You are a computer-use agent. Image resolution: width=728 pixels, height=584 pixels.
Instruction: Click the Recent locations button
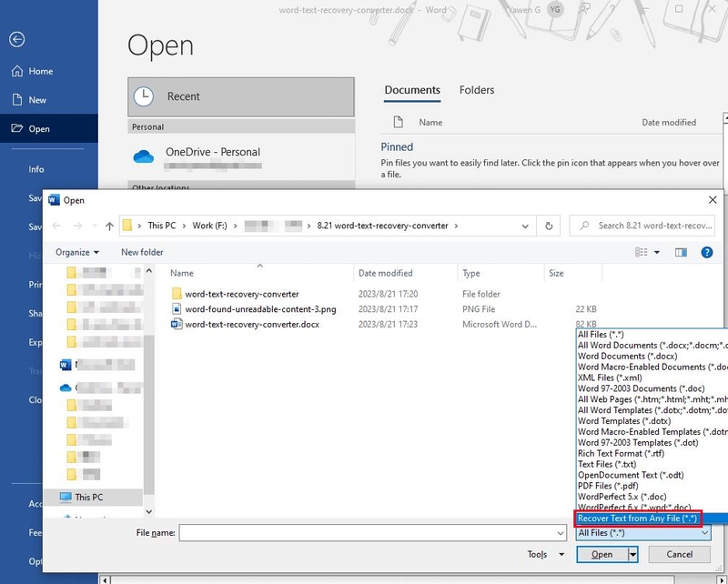click(x=241, y=96)
